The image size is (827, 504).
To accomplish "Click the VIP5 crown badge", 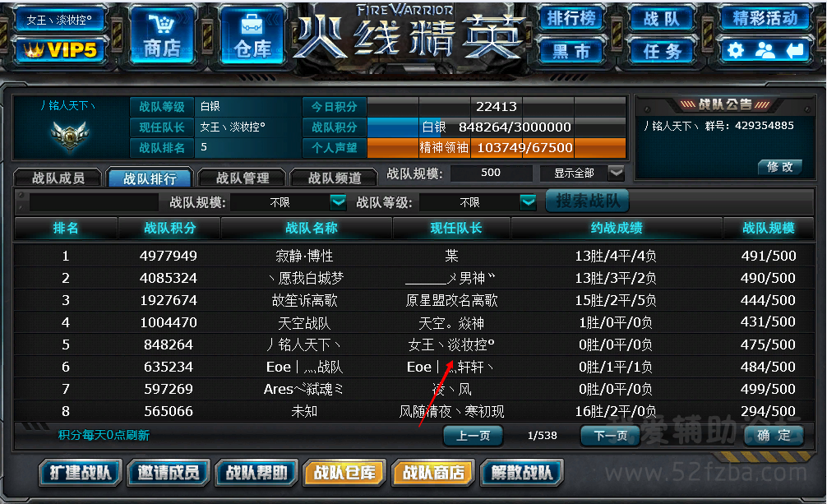I will click(x=61, y=50).
